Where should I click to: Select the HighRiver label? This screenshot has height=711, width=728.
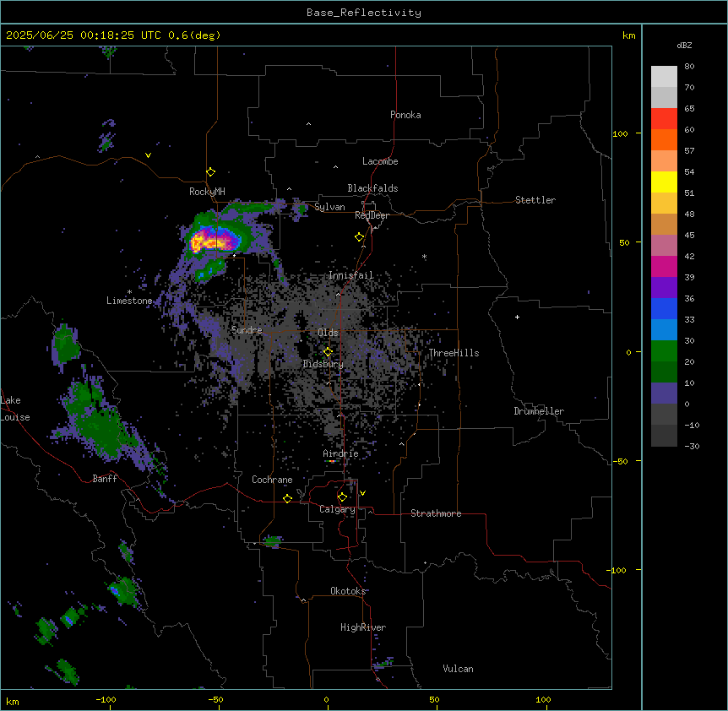(363, 627)
